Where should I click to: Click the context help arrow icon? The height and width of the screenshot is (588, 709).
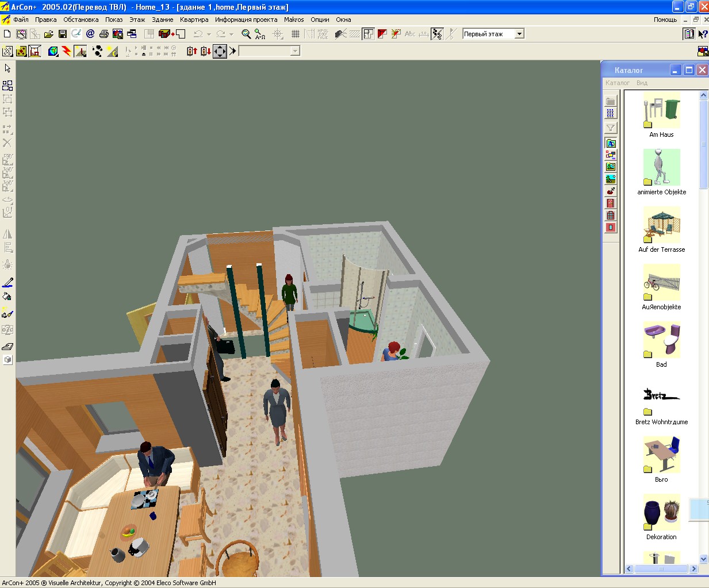pos(703,34)
